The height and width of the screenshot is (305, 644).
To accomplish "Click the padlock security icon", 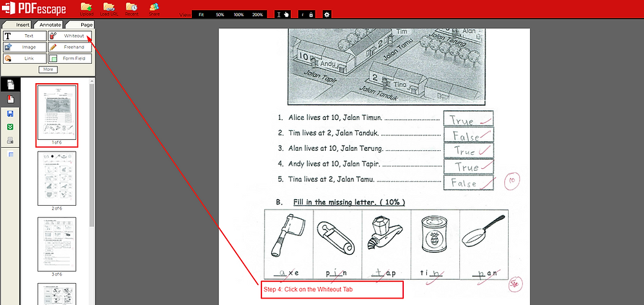I will click(311, 14).
